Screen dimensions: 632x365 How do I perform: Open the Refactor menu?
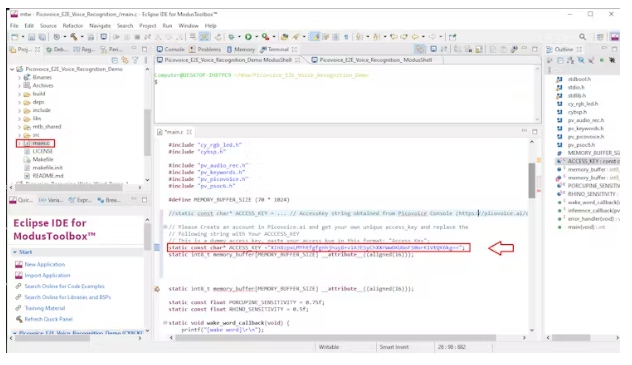73,26
